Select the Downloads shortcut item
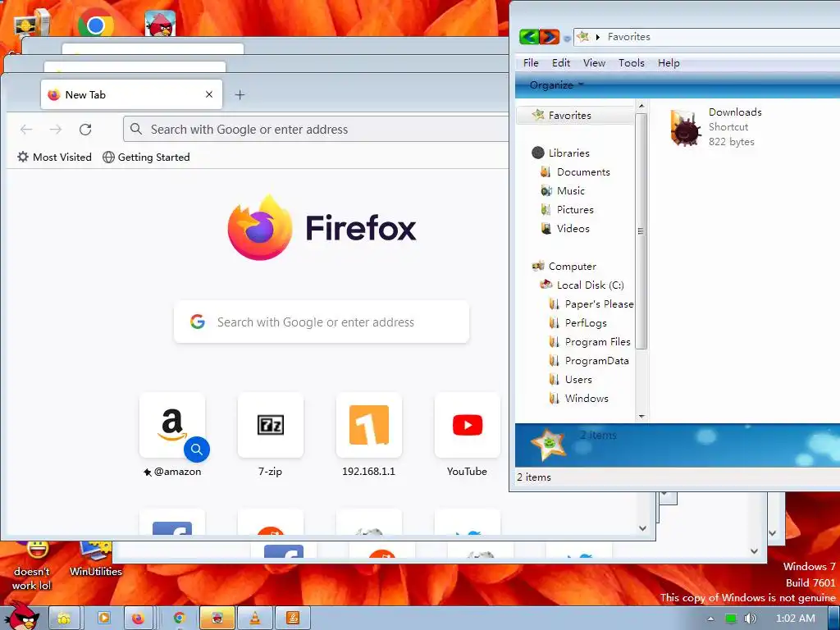Screen dimensions: 840x630 715,127
